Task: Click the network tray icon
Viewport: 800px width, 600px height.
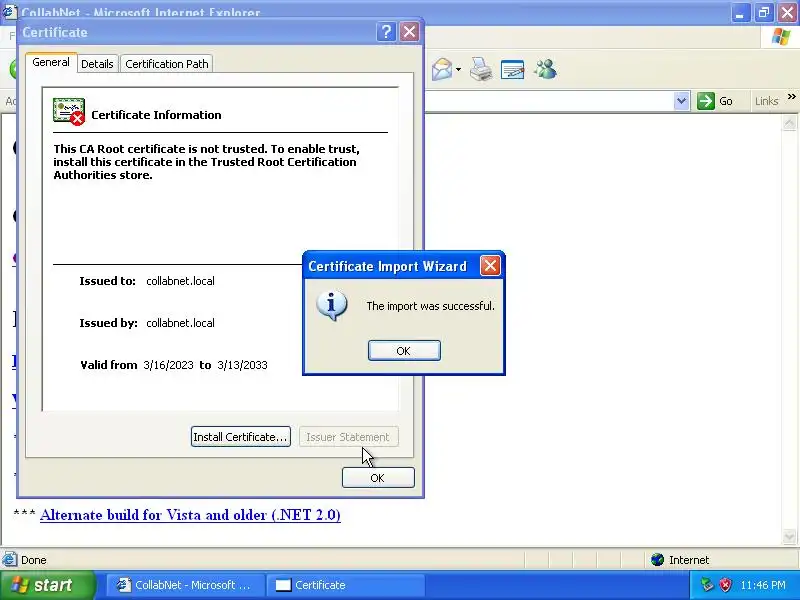Action: (x=707, y=585)
